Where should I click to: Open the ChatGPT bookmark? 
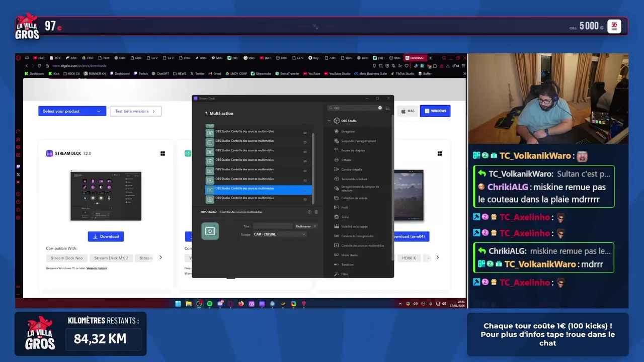point(160,74)
